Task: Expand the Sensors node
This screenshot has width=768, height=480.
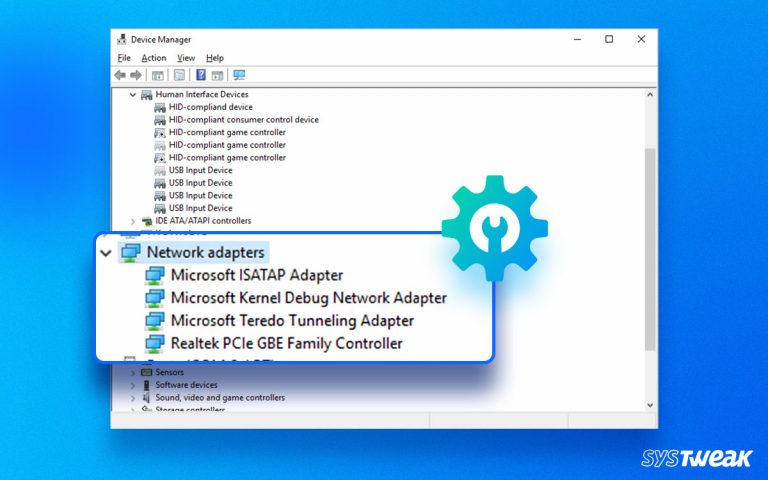Action: [133, 373]
